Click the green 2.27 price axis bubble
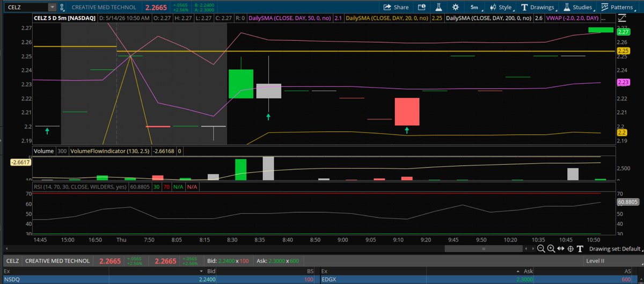This screenshot has width=644, height=284. [x=623, y=32]
